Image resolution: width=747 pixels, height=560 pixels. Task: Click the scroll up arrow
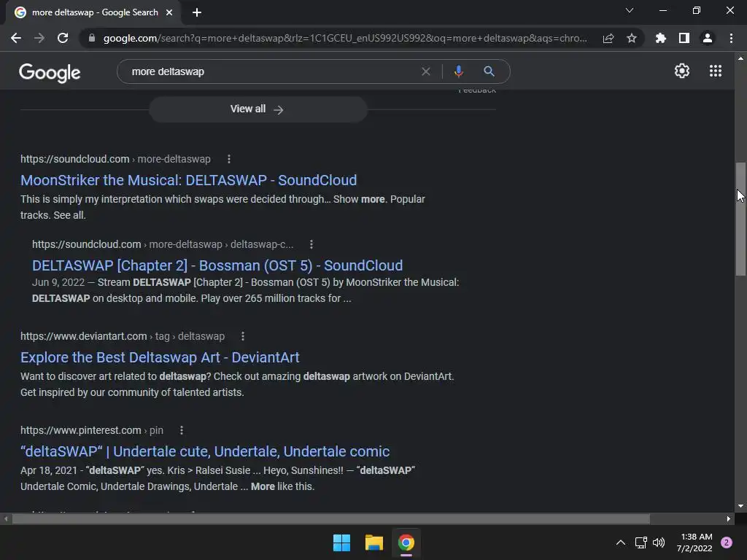(x=740, y=58)
